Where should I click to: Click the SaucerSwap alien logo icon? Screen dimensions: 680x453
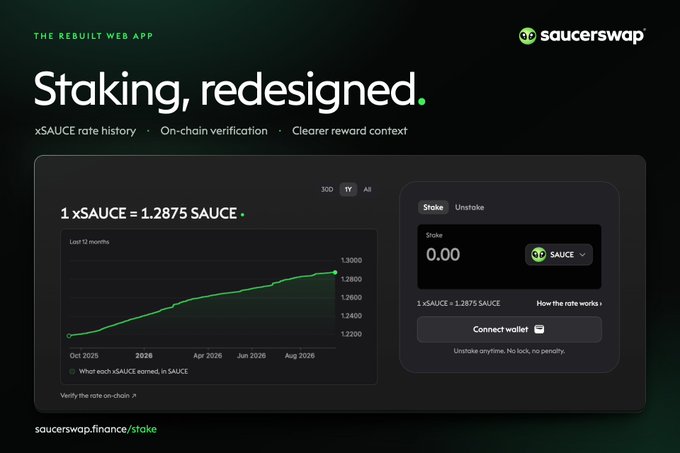click(x=527, y=36)
